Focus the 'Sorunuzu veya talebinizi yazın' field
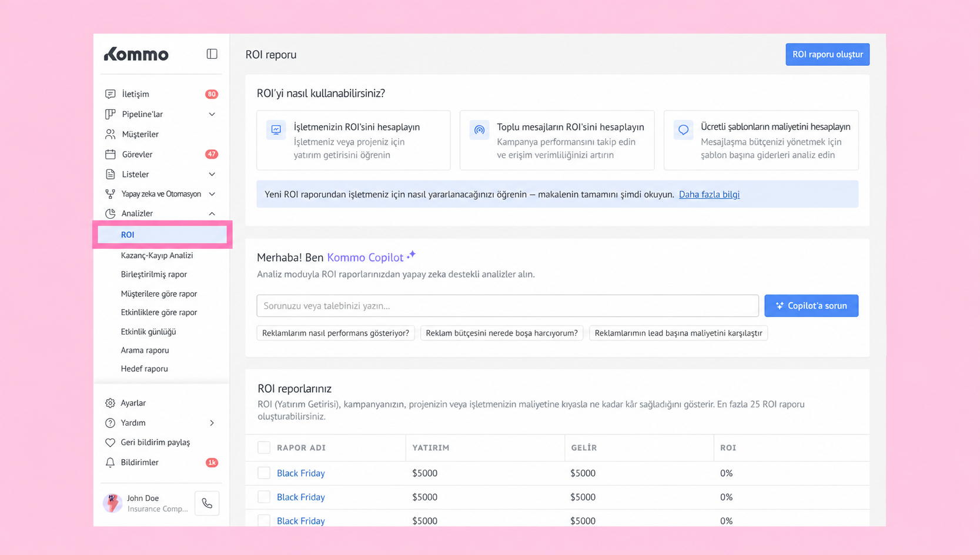 pyautogui.click(x=507, y=306)
